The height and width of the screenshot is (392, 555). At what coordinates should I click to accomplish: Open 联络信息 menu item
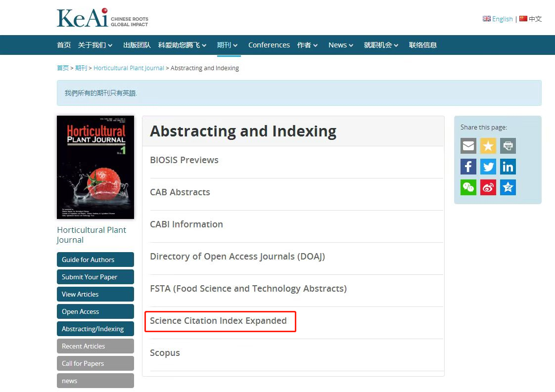422,45
